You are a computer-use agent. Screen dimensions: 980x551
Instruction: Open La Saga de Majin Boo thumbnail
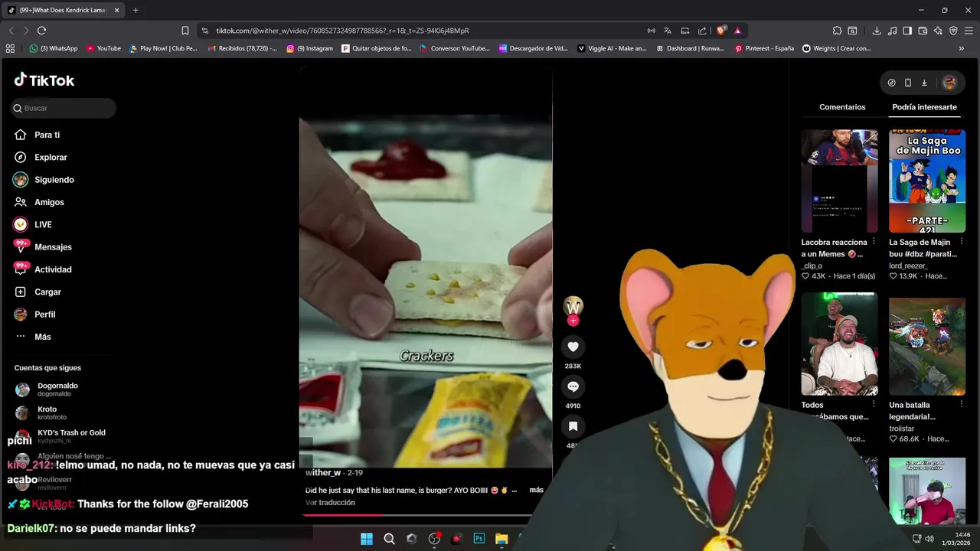[x=927, y=181]
